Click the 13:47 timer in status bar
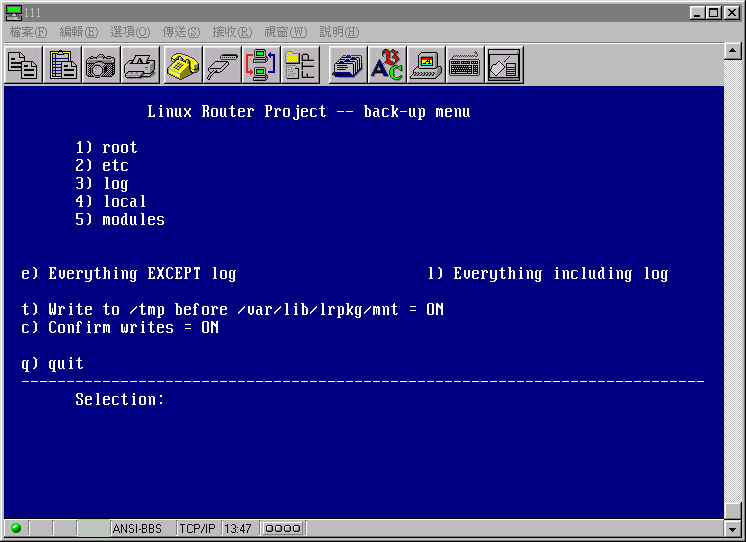The image size is (746, 542). [237, 529]
